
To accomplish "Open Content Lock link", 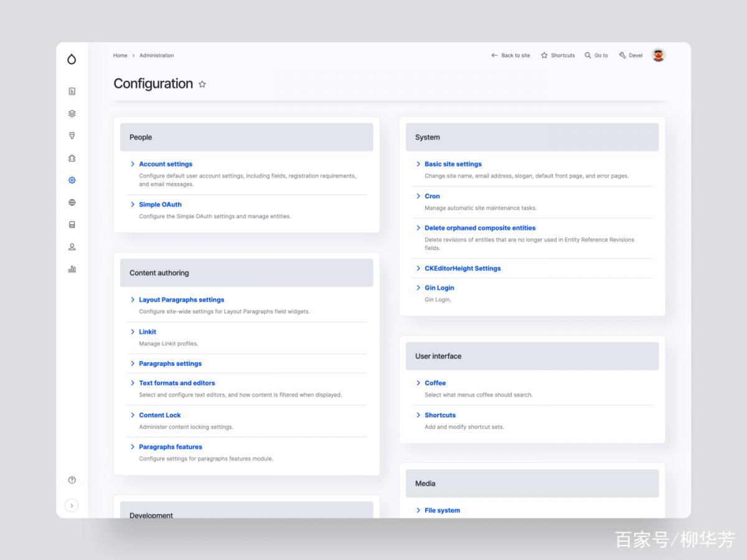I will pyautogui.click(x=159, y=415).
